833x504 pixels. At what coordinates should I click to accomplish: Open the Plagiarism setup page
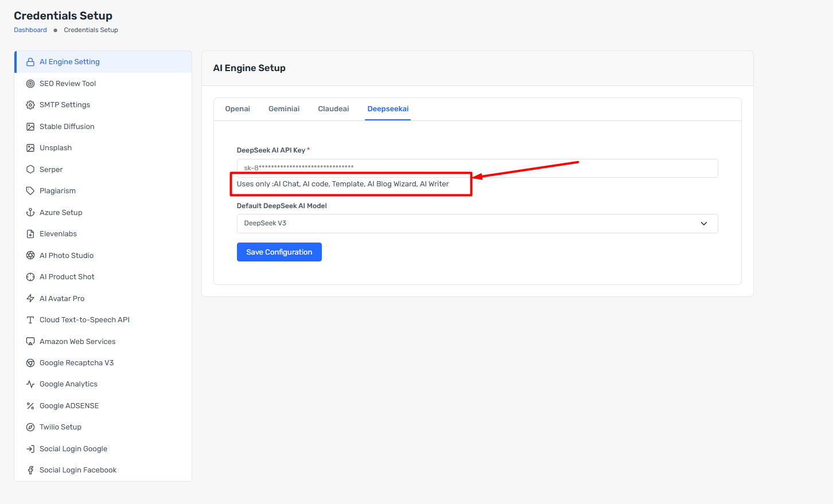pos(103,191)
